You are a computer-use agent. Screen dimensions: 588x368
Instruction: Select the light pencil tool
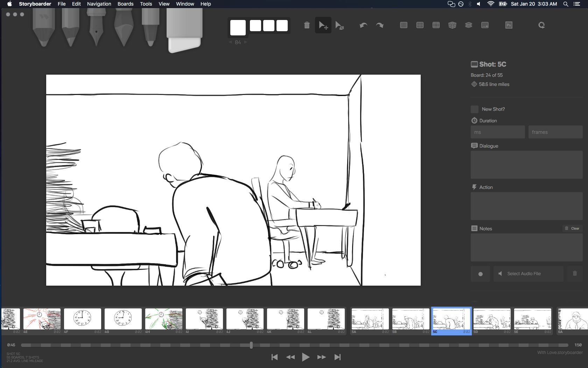44,27
